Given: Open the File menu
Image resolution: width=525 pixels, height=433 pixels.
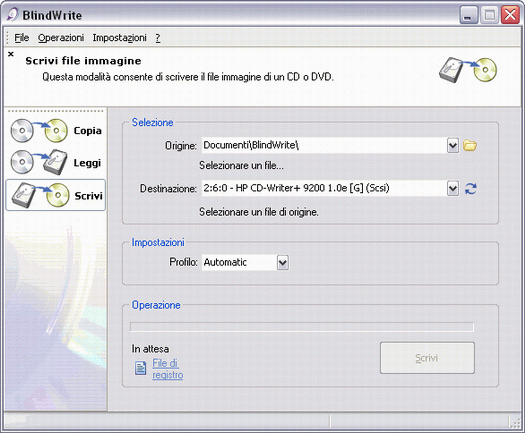Looking at the screenshot, I should [x=21, y=38].
